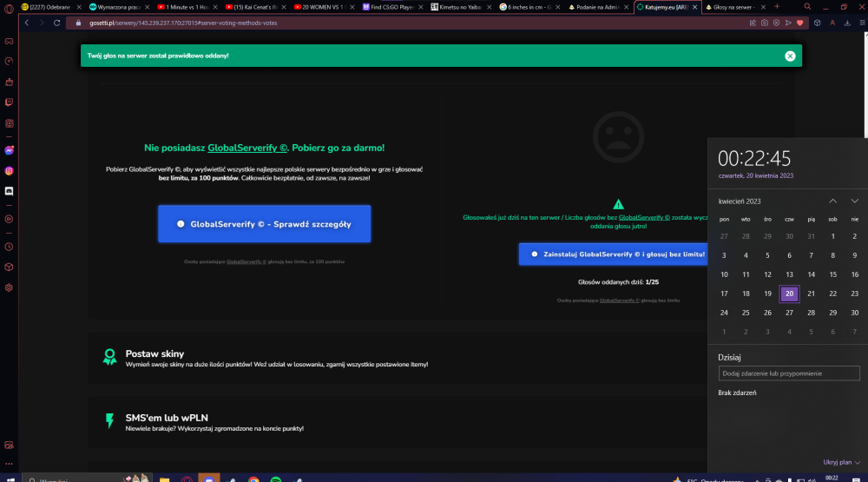Open Extensions cube icon in sidebar
Viewport: 868px width, 482px height.
pos(9,267)
